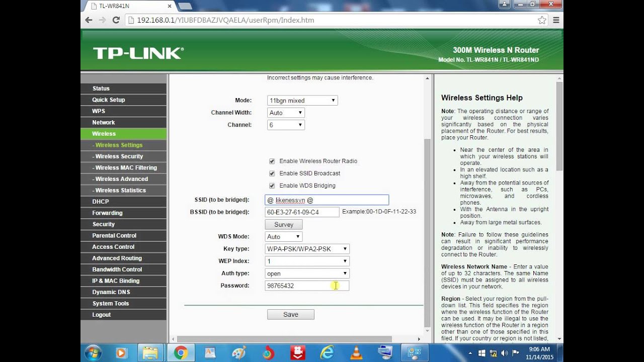Bookmark this page with the star icon

click(x=542, y=20)
